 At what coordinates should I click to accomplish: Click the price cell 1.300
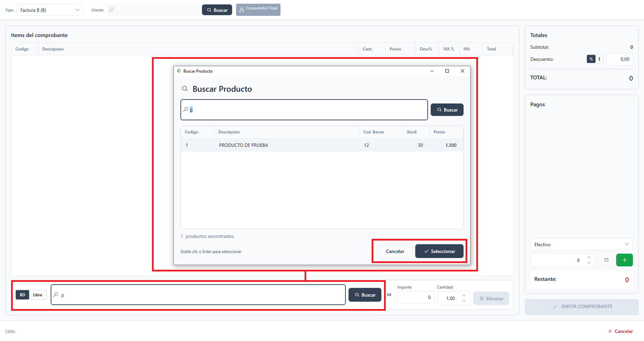451,145
